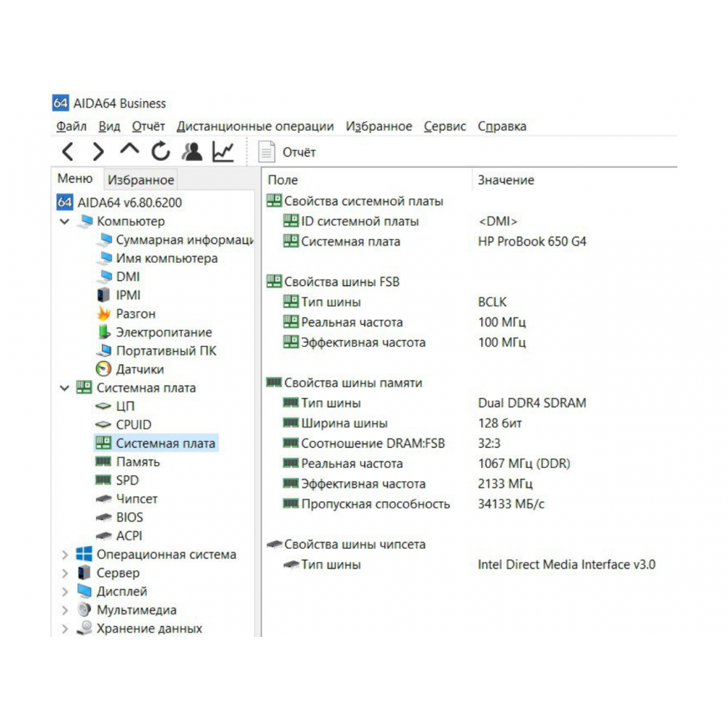Open the user management person icon
The image size is (728, 728).
(x=191, y=152)
